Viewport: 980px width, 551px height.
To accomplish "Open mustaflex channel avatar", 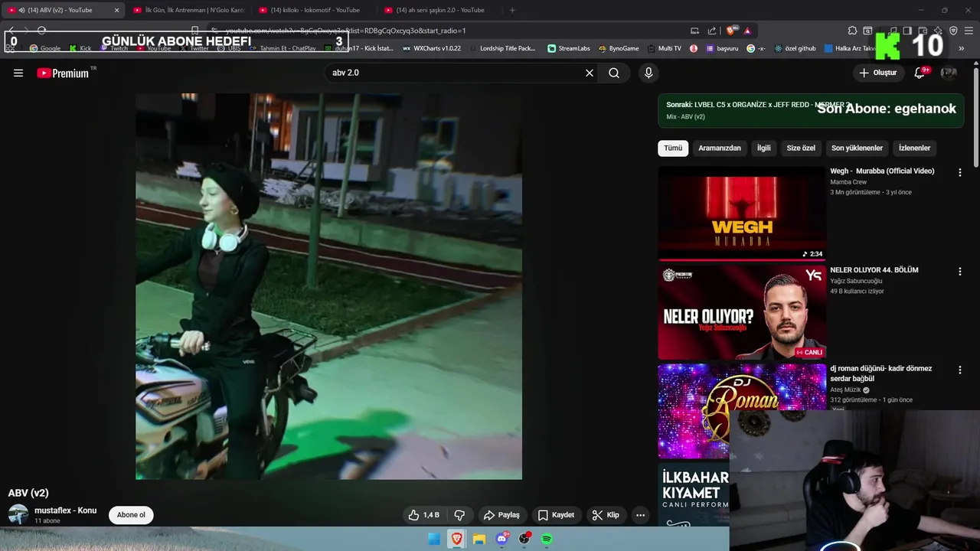I will [x=18, y=514].
